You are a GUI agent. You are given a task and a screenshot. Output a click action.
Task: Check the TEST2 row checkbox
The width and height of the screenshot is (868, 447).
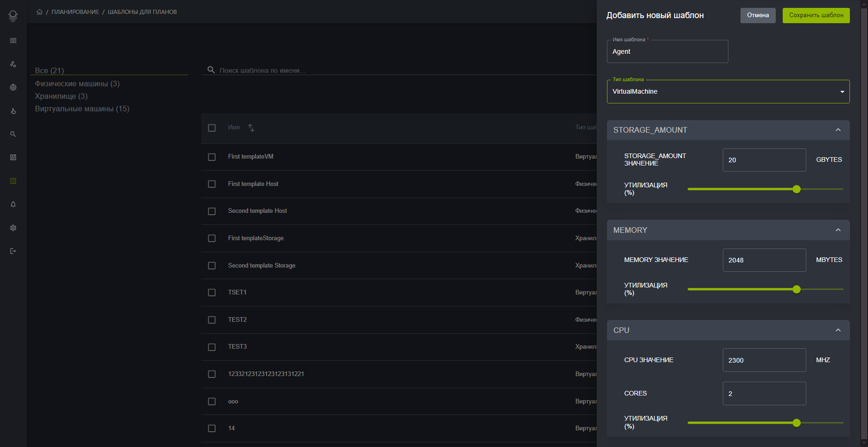coord(212,320)
